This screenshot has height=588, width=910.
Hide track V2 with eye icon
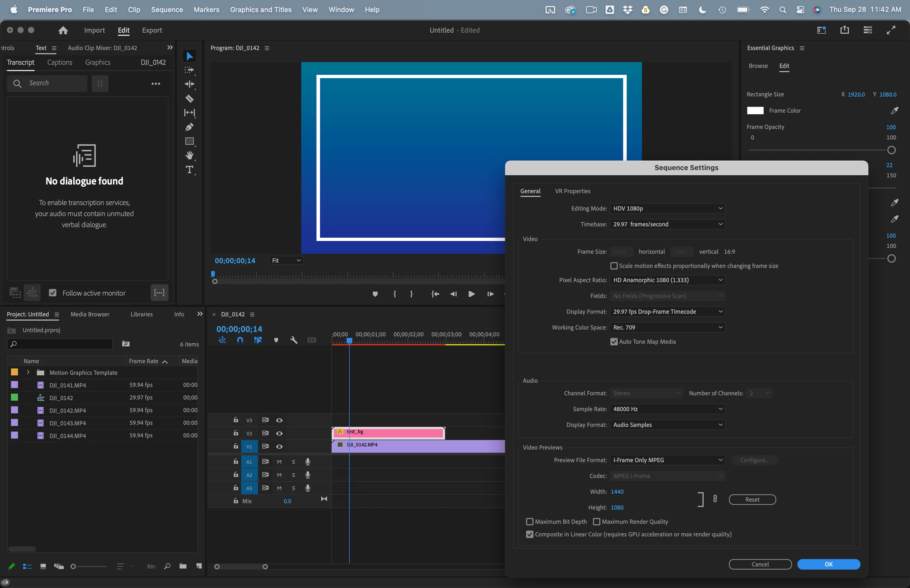[279, 433]
